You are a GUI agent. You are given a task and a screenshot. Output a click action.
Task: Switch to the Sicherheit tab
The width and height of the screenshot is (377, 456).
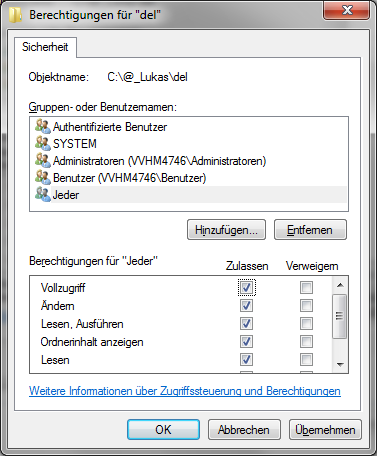[x=45, y=47]
